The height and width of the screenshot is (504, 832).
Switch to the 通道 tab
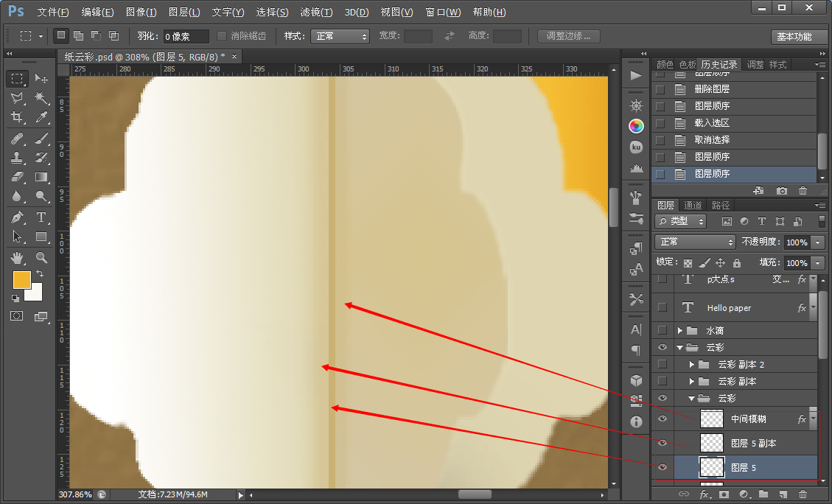click(x=693, y=206)
